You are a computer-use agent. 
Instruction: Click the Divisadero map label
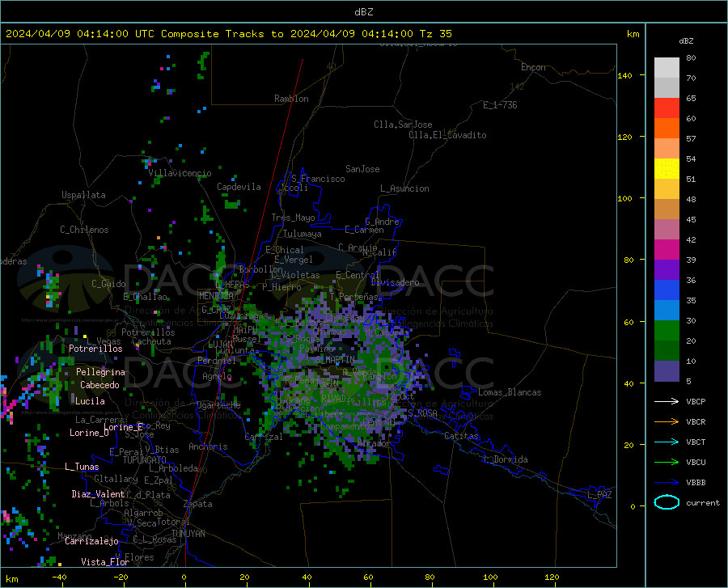[x=395, y=282]
